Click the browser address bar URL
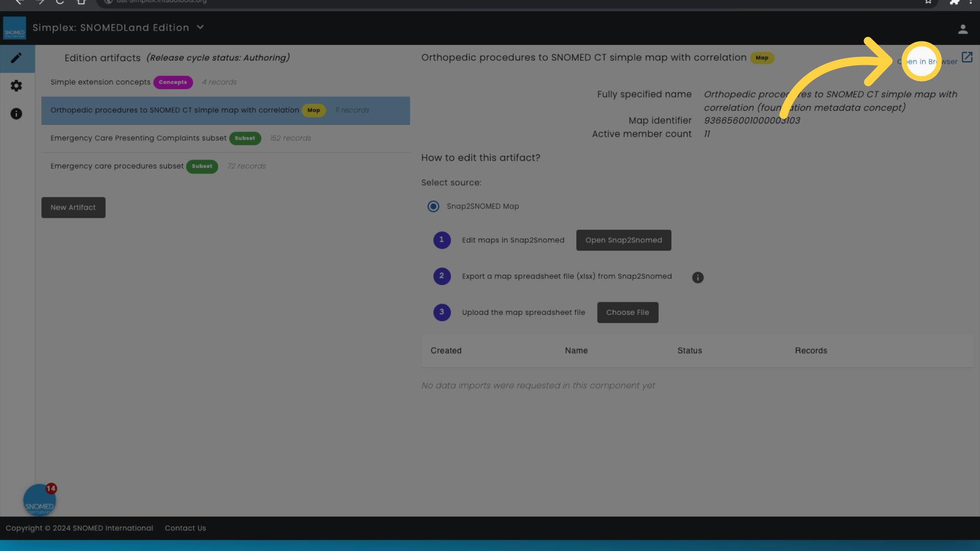 (x=162, y=2)
